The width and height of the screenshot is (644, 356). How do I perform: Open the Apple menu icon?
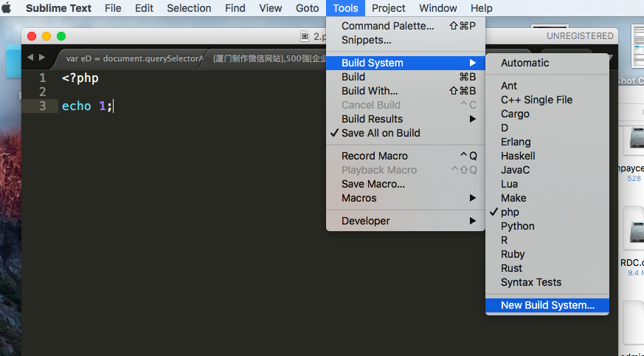tap(7, 8)
